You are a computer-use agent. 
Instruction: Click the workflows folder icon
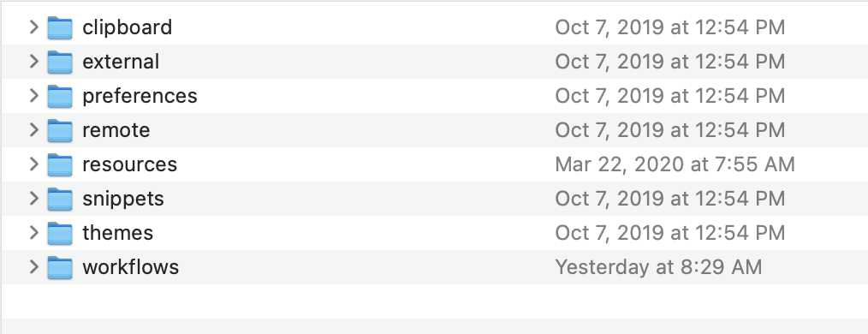coord(60,267)
